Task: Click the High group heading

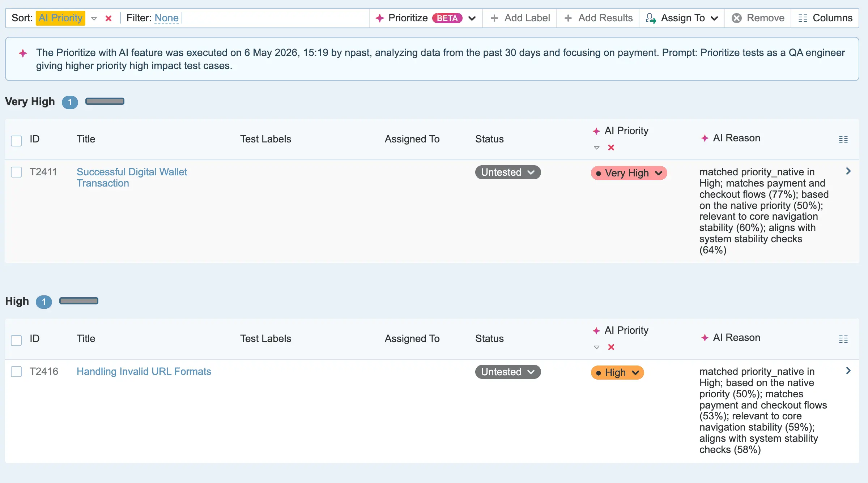Action: click(x=17, y=301)
